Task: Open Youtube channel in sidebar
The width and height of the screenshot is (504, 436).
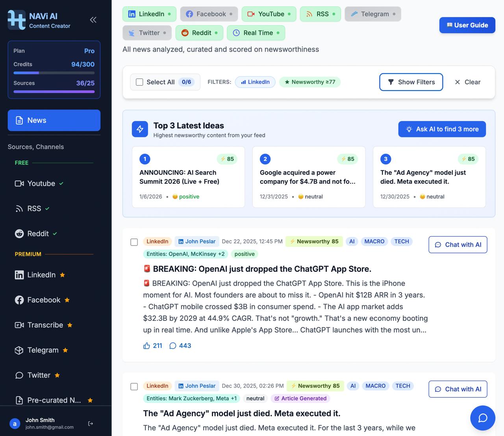Action: [x=54, y=183]
